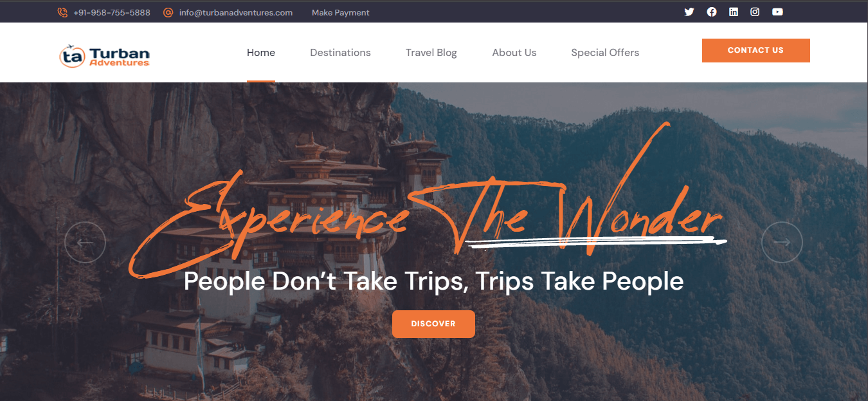The image size is (868, 401).
Task: Open the Facebook social icon
Action: (x=712, y=12)
